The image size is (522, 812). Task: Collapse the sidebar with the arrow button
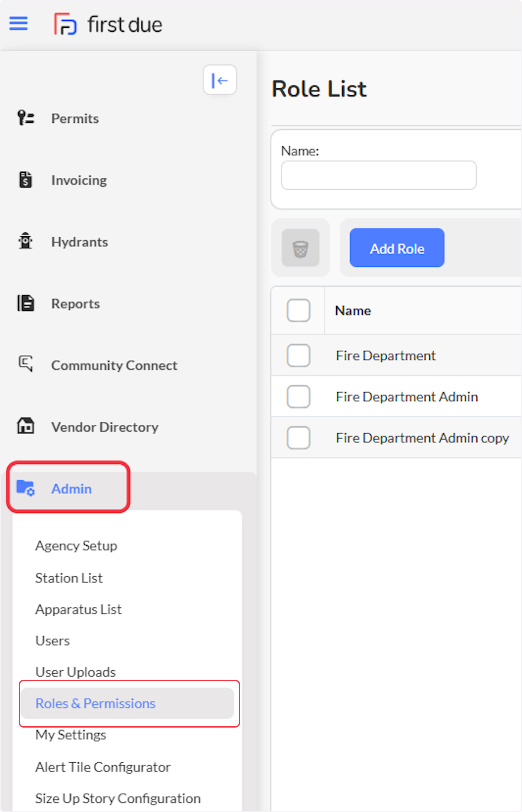(x=220, y=80)
